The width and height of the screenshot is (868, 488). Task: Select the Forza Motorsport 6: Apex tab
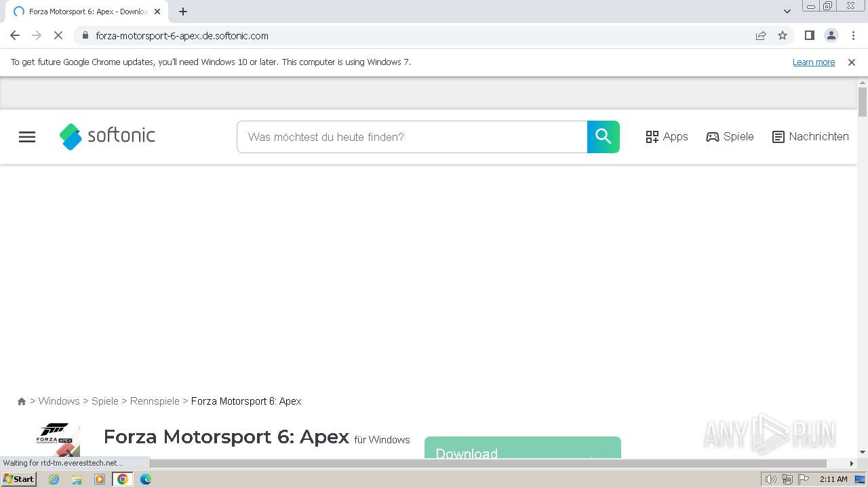[87, 12]
